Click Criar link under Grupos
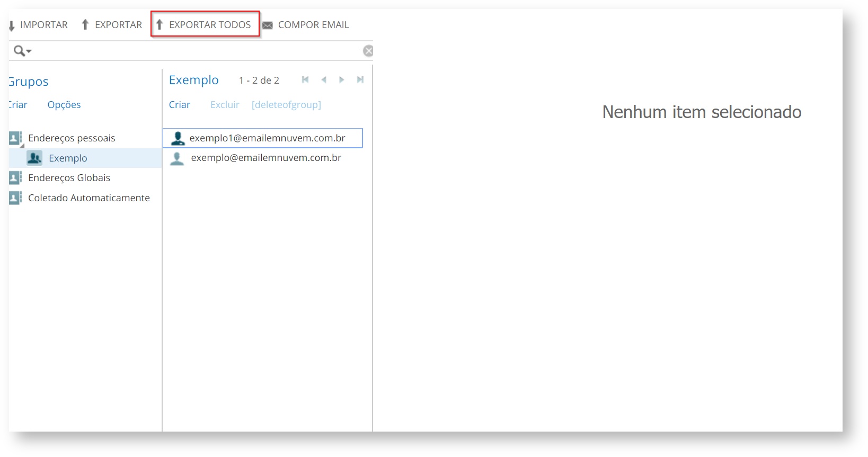This screenshot has width=868, height=457. click(18, 105)
